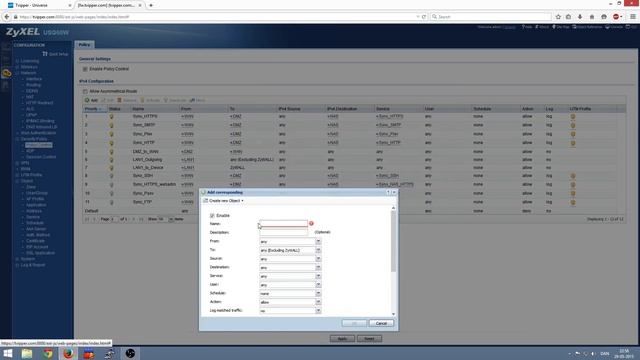Open the Firefox downloads arrow icon
640x360 pixels.
pyautogui.click(x=580, y=17)
